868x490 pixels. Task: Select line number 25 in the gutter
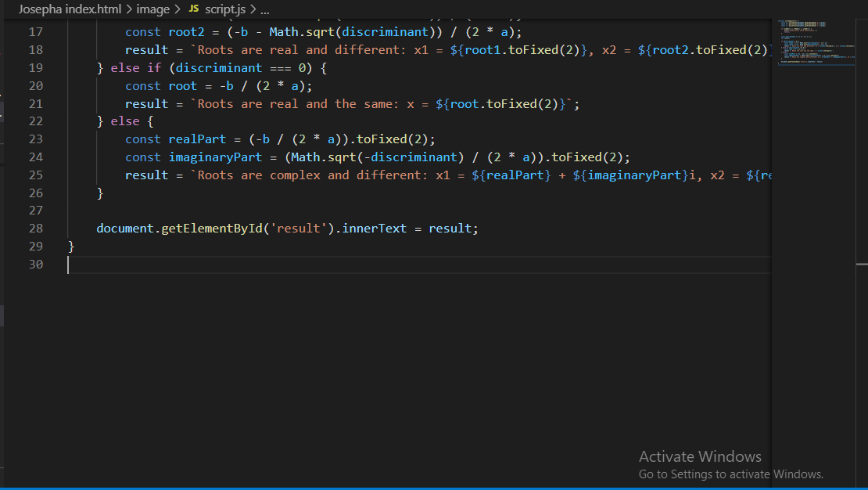click(x=36, y=175)
